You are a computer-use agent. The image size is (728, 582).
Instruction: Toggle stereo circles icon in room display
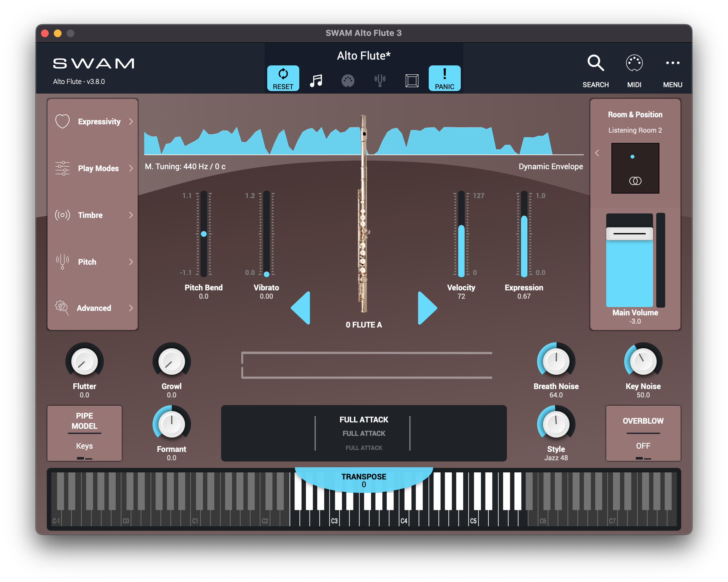pos(635,181)
